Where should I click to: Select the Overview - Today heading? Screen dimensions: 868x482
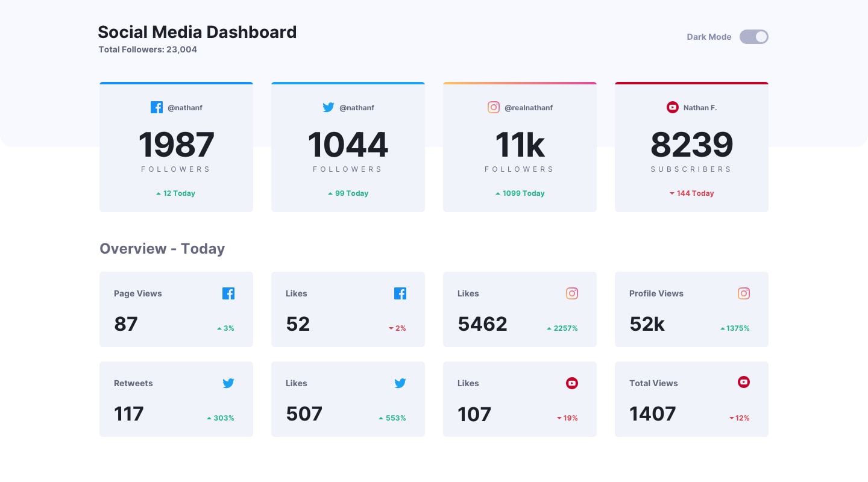click(162, 248)
